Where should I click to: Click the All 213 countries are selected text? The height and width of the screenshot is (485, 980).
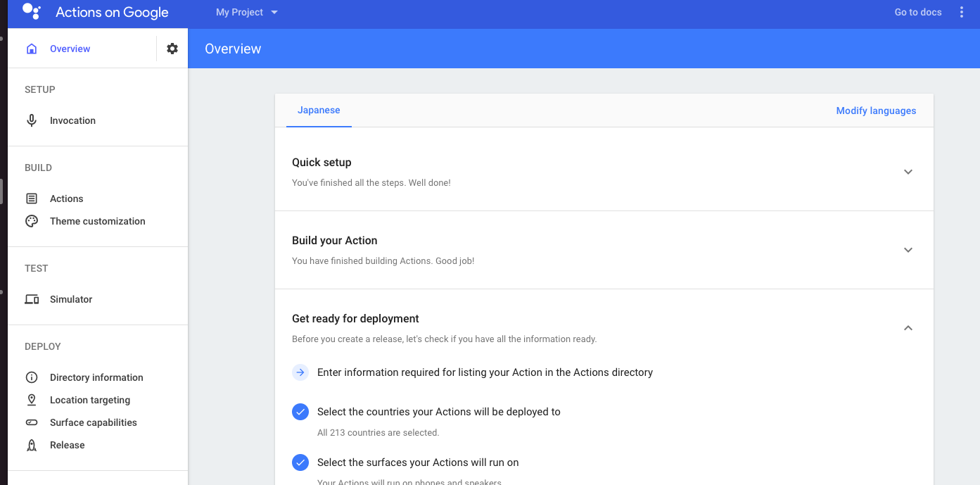(x=378, y=432)
